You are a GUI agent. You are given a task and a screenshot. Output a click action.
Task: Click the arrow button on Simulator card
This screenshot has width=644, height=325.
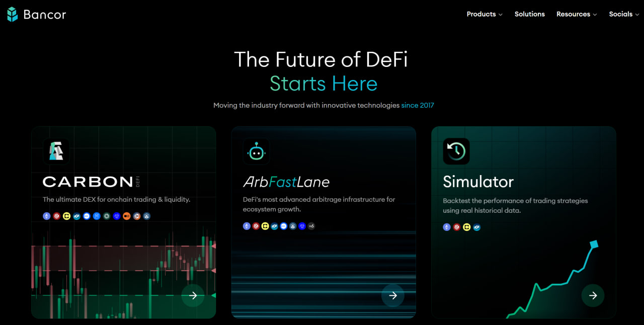593,296
